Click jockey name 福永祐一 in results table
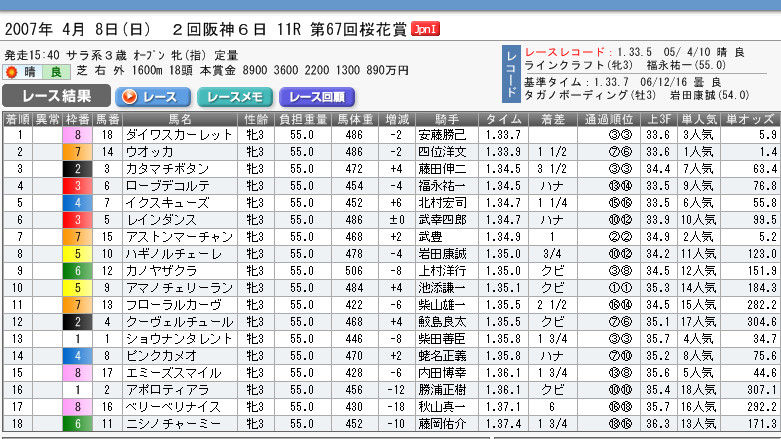781x439 pixels. coord(442,186)
